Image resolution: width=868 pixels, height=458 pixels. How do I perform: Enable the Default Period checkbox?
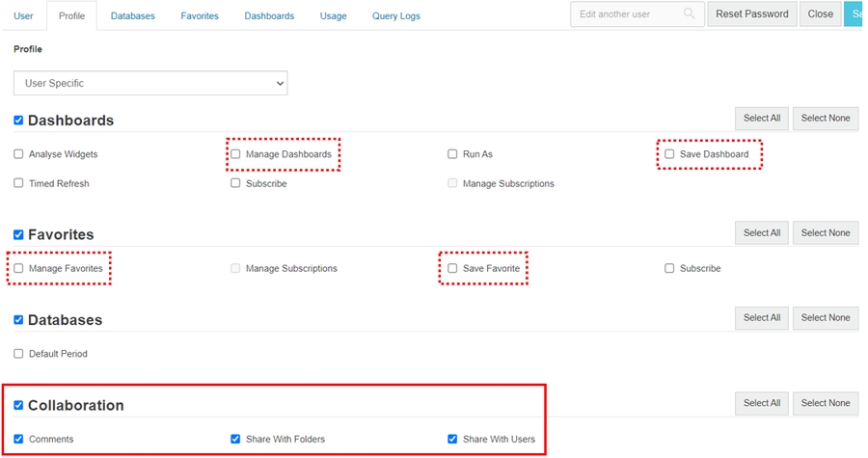(19, 354)
